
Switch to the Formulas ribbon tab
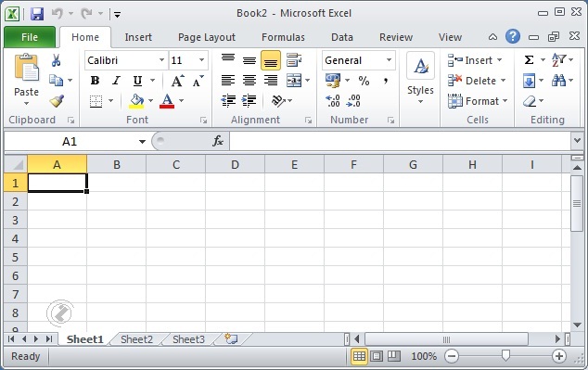tap(283, 37)
